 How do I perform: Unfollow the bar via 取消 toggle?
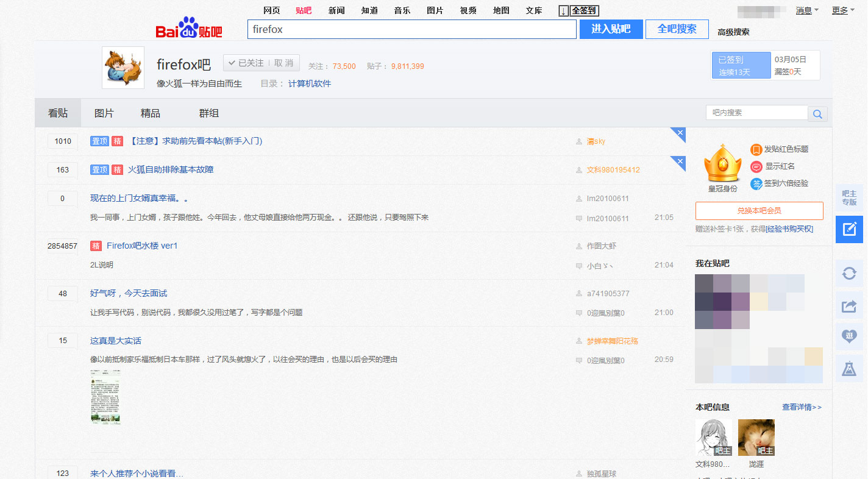point(283,63)
